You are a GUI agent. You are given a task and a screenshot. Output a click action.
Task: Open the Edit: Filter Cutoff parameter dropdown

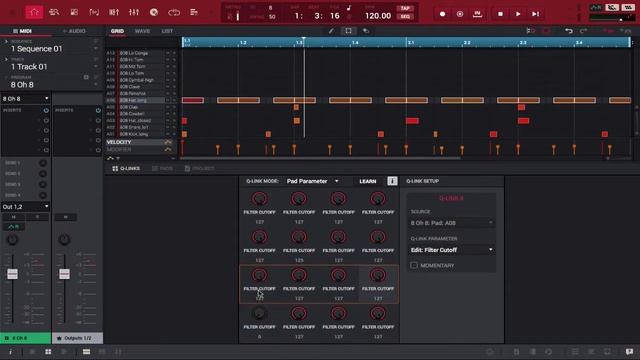coord(451,250)
